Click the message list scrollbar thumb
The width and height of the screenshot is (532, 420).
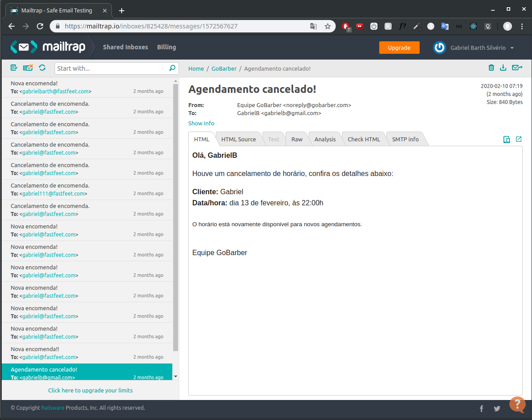pyautogui.click(x=175, y=217)
